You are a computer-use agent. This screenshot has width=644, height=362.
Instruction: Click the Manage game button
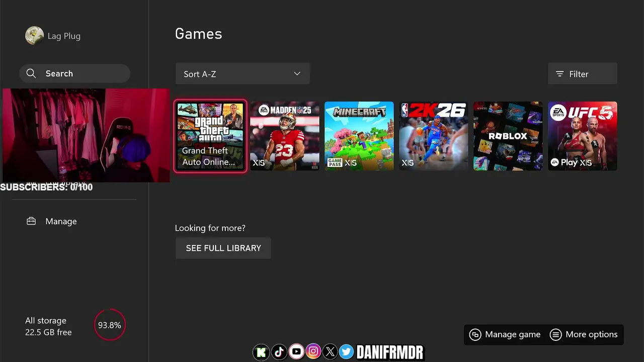pyautogui.click(x=505, y=334)
